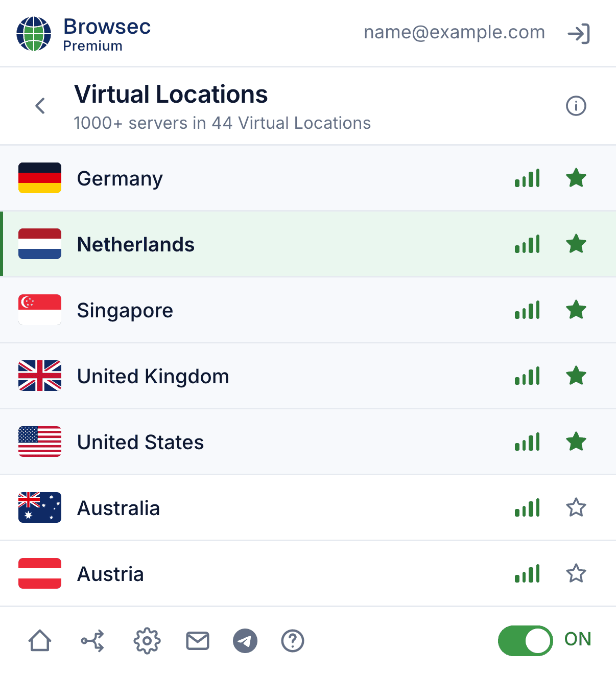Unfavorite Singapore by clicking its star
The width and height of the screenshot is (616, 673).
(576, 310)
